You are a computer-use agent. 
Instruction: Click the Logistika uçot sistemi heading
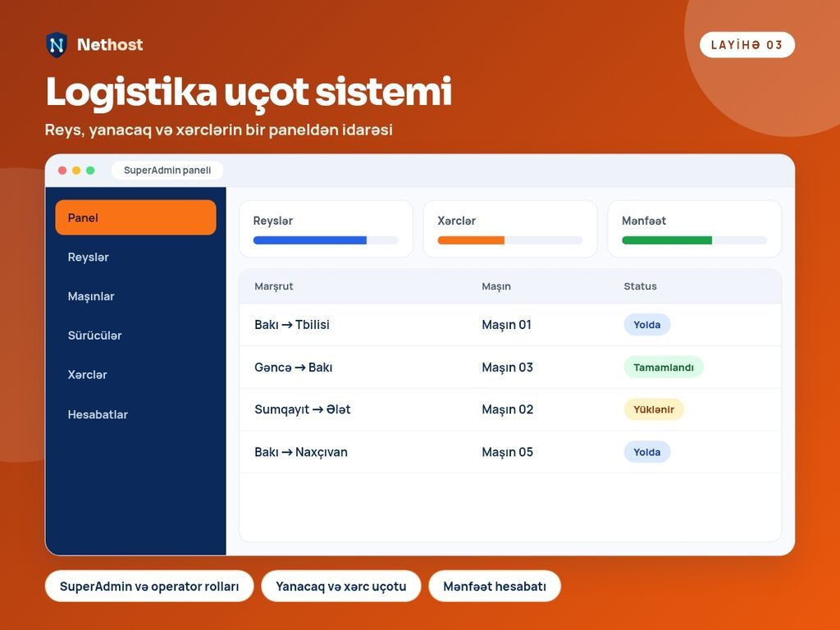[x=249, y=92]
